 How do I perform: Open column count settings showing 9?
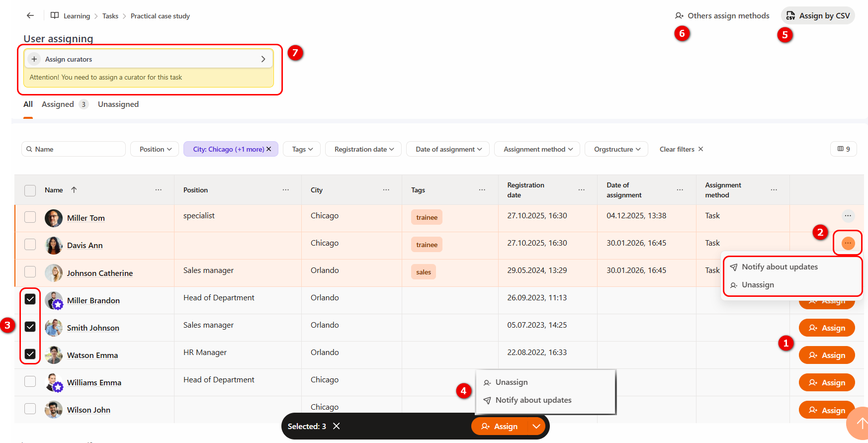coord(843,149)
